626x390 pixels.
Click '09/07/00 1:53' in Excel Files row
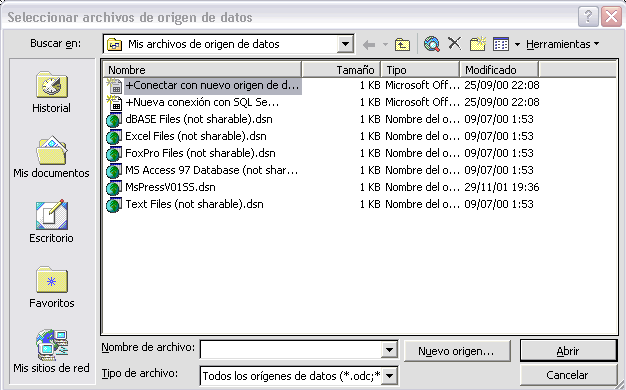pyautogui.click(x=499, y=137)
